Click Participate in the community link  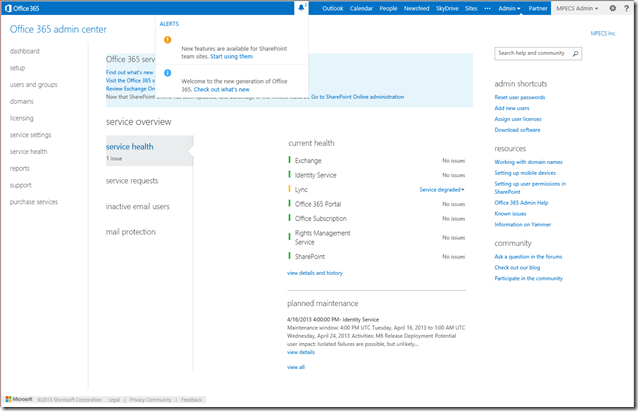pos(529,279)
